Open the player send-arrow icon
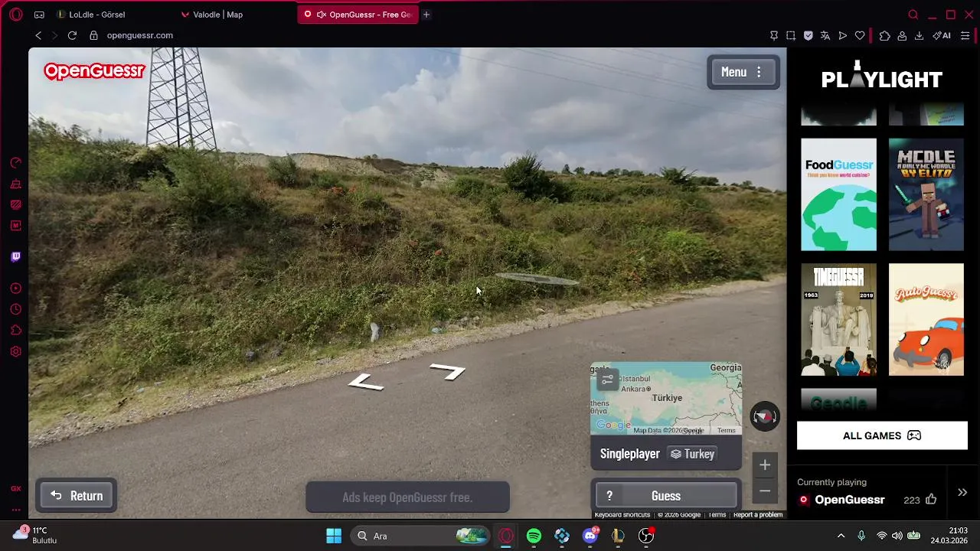The width and height of the screenshot is (980, 551). (842, 35)
